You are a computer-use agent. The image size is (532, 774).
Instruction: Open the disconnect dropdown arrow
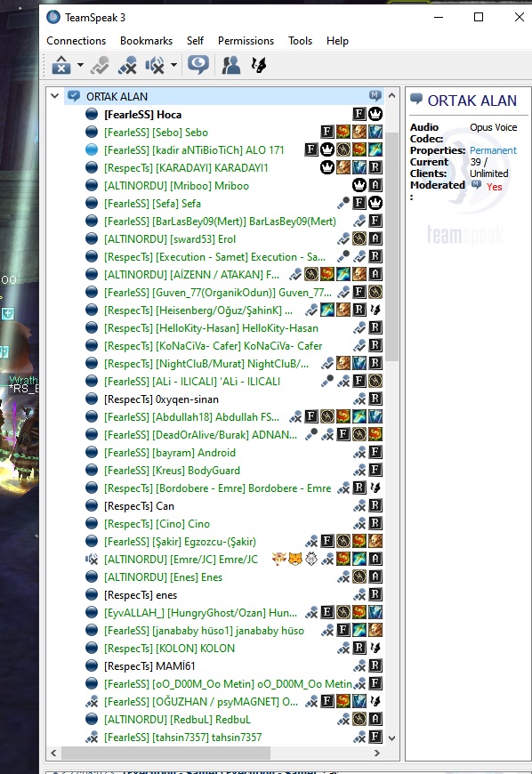(80, 65)
